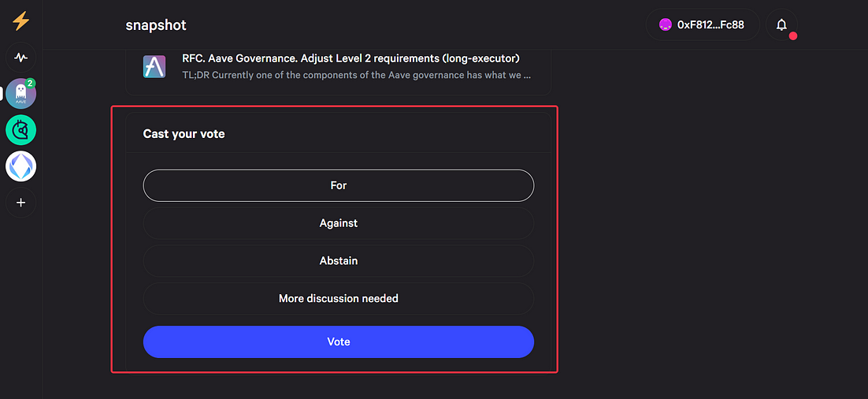Click the TL;DR proposal summary text
Image resolution: width=868 pixels, height=399 pixels.
pos(357,74)
